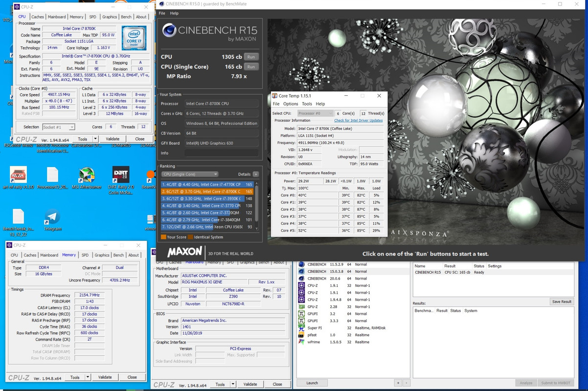The height and width of the screenshot is (391, 588).
Task: Click the Result column header in BenchMate results
Action: coord(442,311)
